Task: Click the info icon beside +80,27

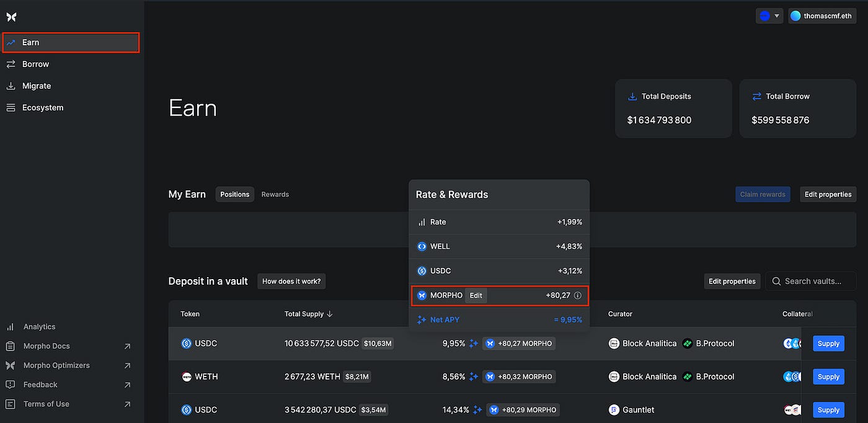Action: 578,296
